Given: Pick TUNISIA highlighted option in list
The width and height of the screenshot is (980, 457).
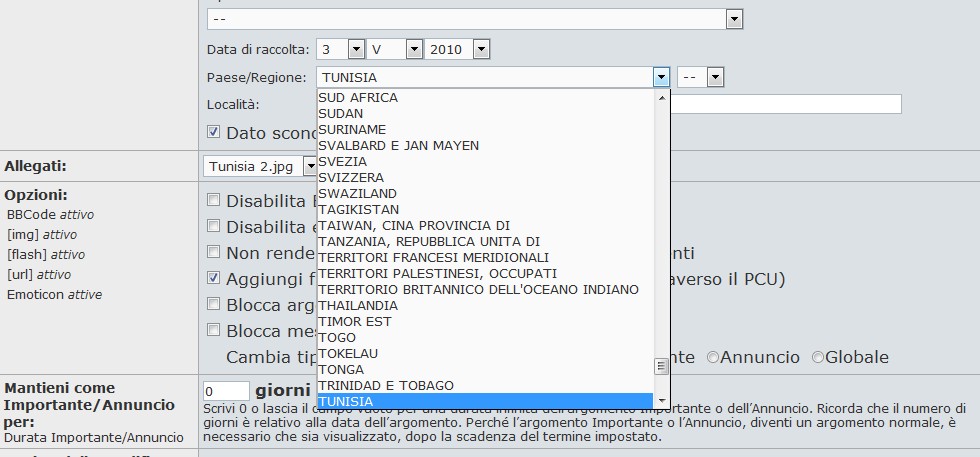Looking at the screenshot, I should pos(348,401).
